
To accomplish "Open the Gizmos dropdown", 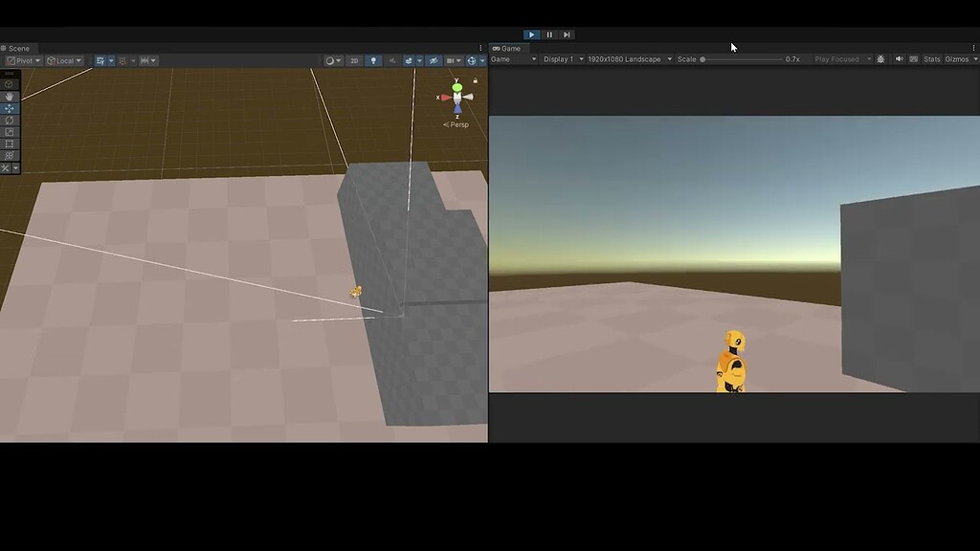I will (959, 58).
